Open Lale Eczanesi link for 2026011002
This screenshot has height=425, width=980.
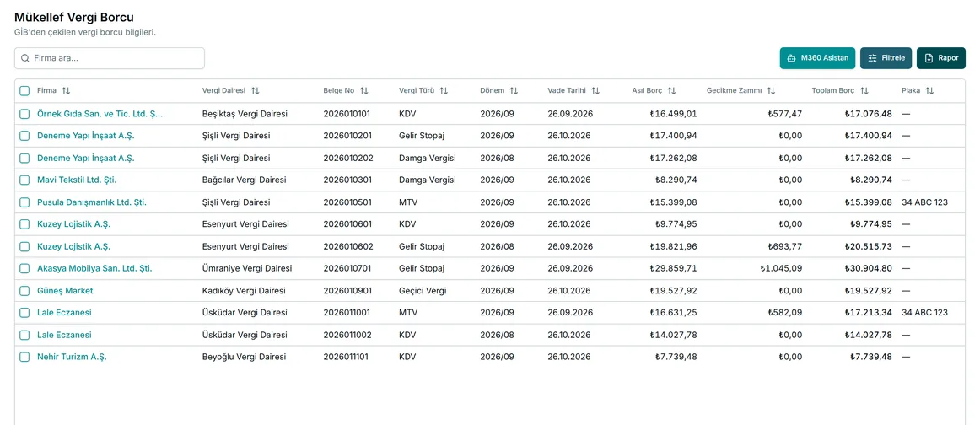tap(64, 335)
